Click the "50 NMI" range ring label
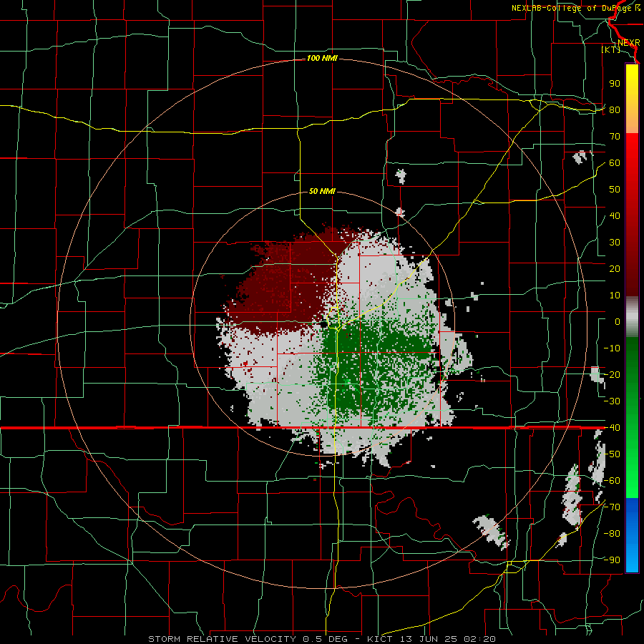Viewport: 644px width, 644px height. (322, 191)
